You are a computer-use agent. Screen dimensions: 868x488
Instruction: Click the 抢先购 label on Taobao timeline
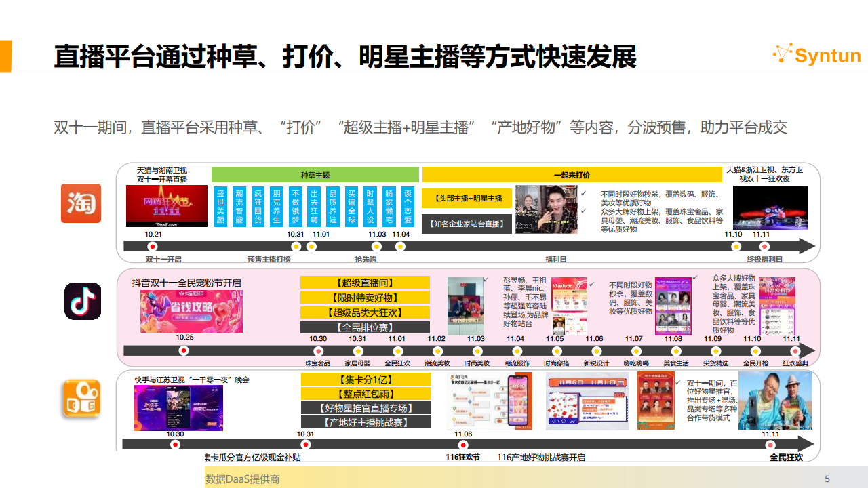click(x=366, y=259)
